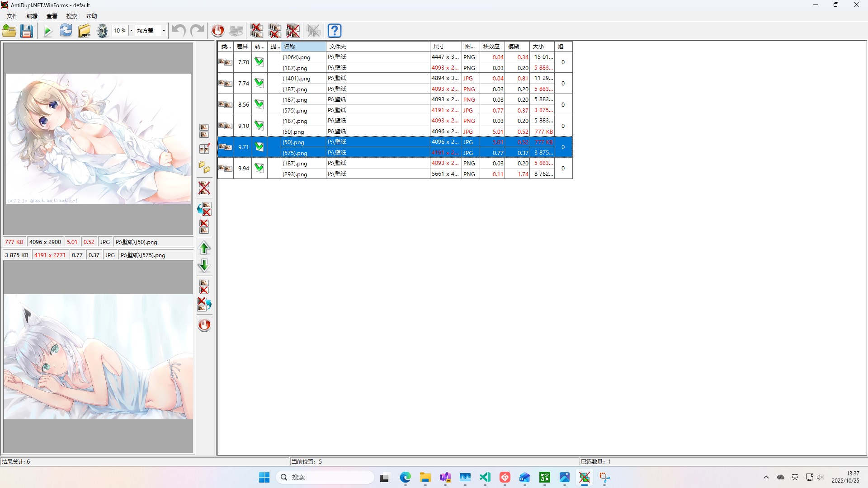Viewport: 868px width, 488px height.
Task: Click the open paths folder icon
Action: (x=85, y=31)
